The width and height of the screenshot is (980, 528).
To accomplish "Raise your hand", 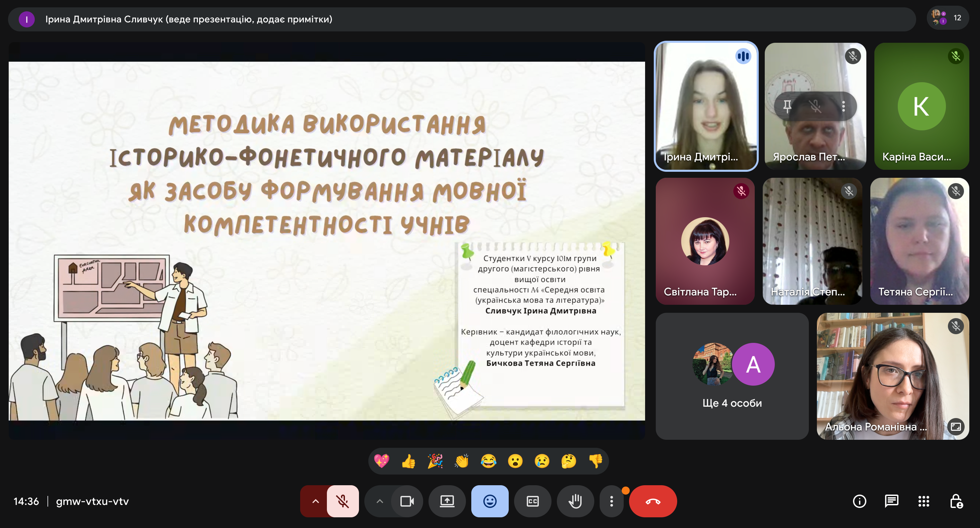I will click(x=575, y=501).
